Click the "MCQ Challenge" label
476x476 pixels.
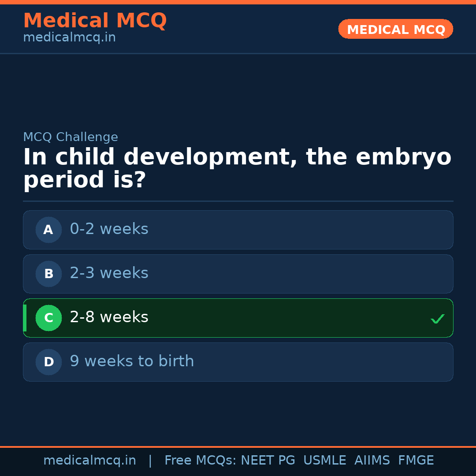tap(71, 137)
